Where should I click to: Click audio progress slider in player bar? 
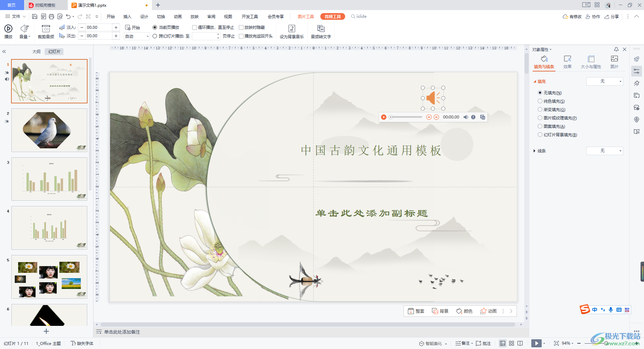click(x=406, y=117)
